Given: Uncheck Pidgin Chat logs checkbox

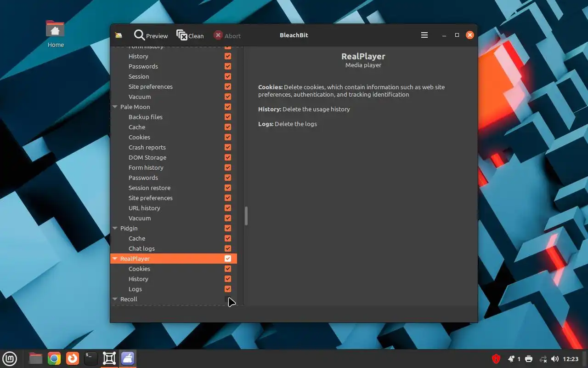Looking at the screenshot, I should pyautogui.click(x=228, y=248).
